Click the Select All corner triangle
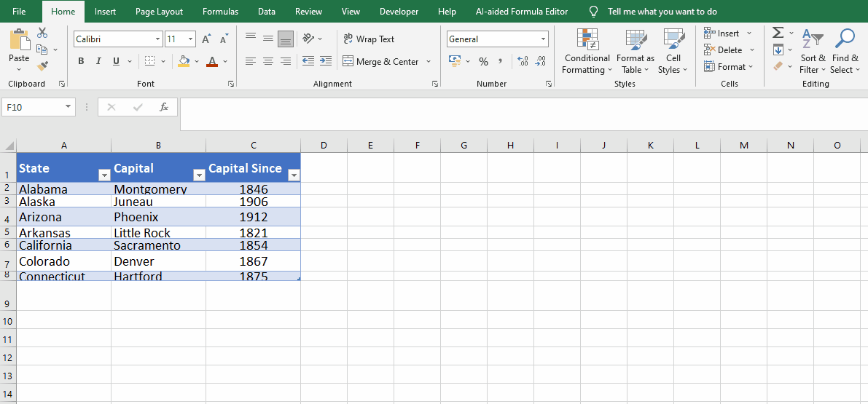868x404 pixels. point(8,146)
